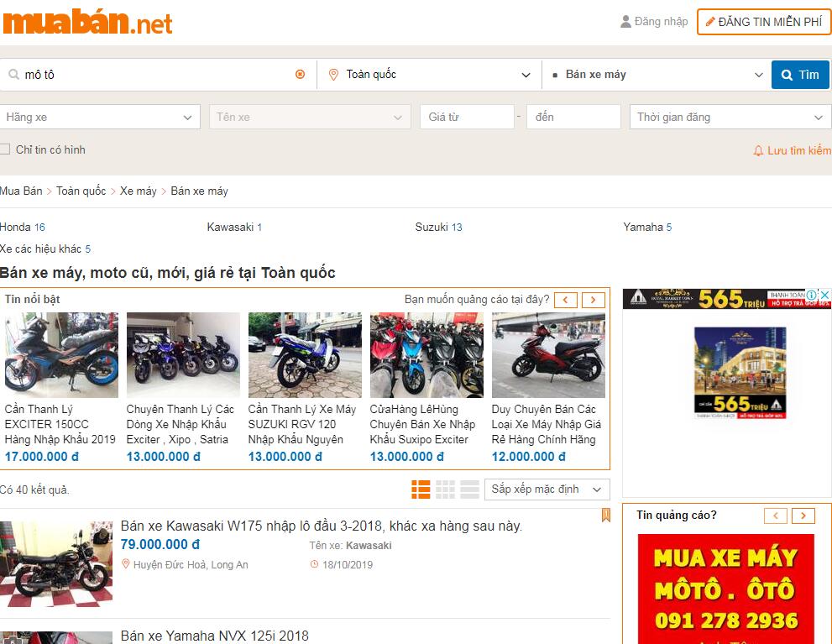Go to Mua Bán breadcrumb

(x=21, y=191)
